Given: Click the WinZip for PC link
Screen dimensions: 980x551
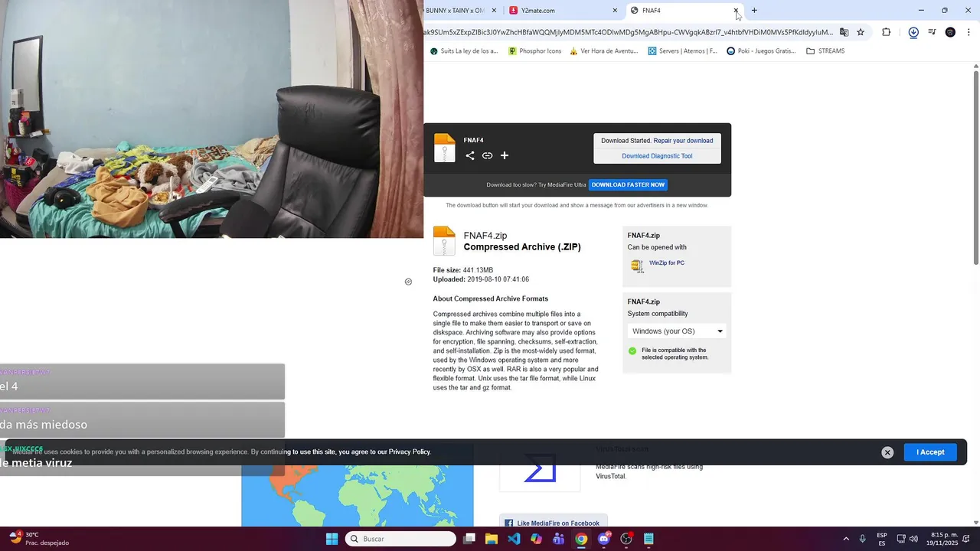Looking at the screenshot, I should [667, 263].
